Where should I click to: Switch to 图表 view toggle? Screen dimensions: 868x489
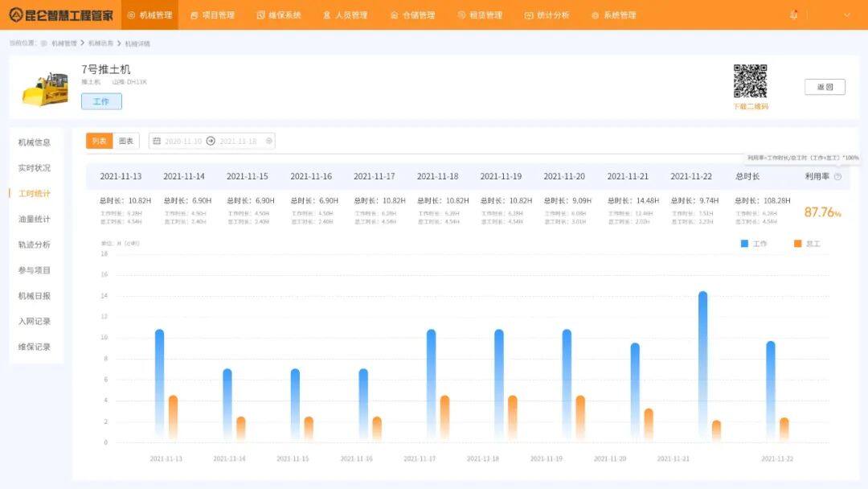point(126,141)
